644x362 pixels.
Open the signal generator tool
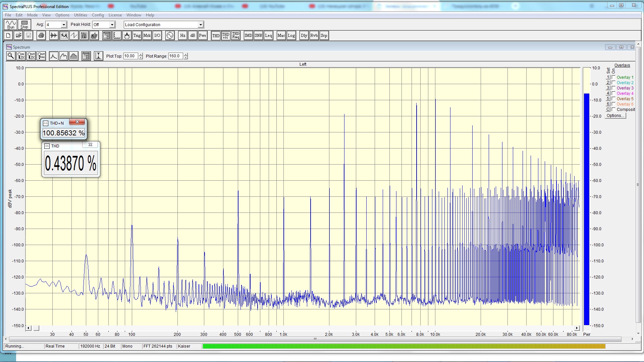tap(170, 36)
